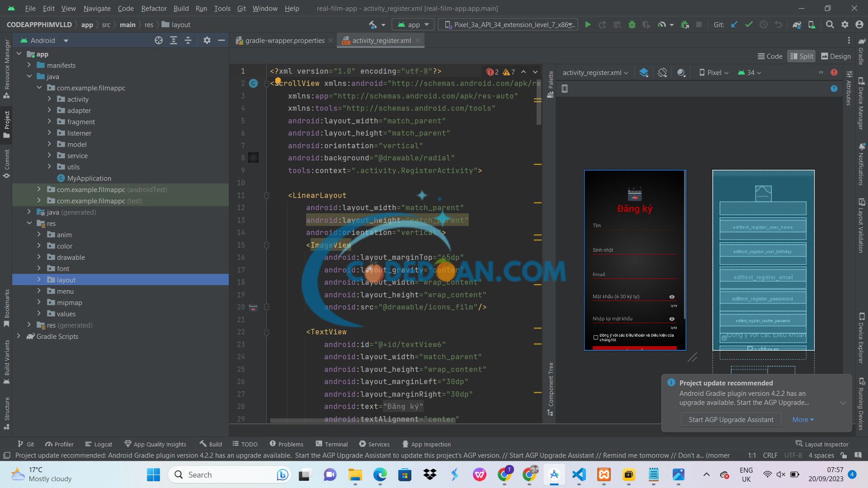Expand the manifests folder
868x488 pixels.
point(29,66)
